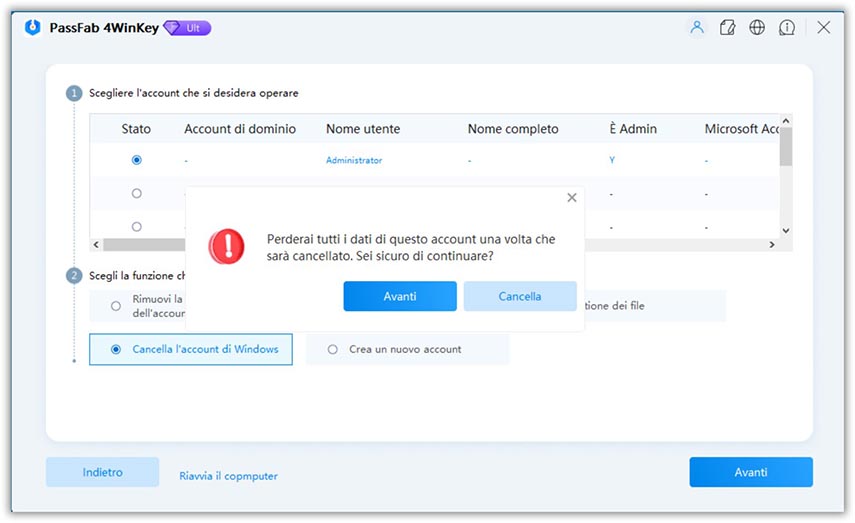Click the notepad-with-pencil register icon
Image resolution: width=855 pixels, height=523 pixels.
tap(727, 28)
